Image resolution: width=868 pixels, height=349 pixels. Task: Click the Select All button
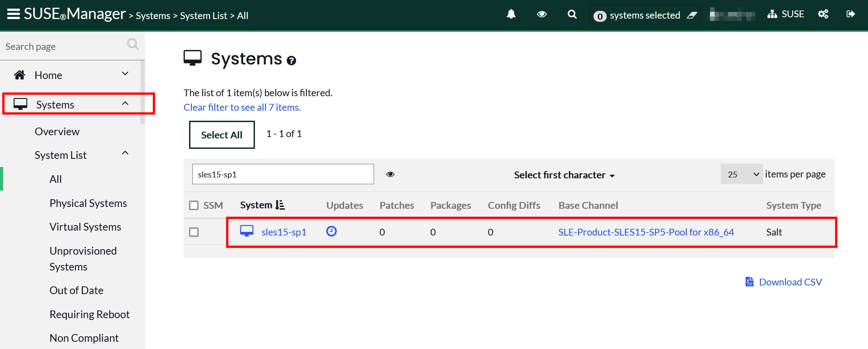(222, 135)
